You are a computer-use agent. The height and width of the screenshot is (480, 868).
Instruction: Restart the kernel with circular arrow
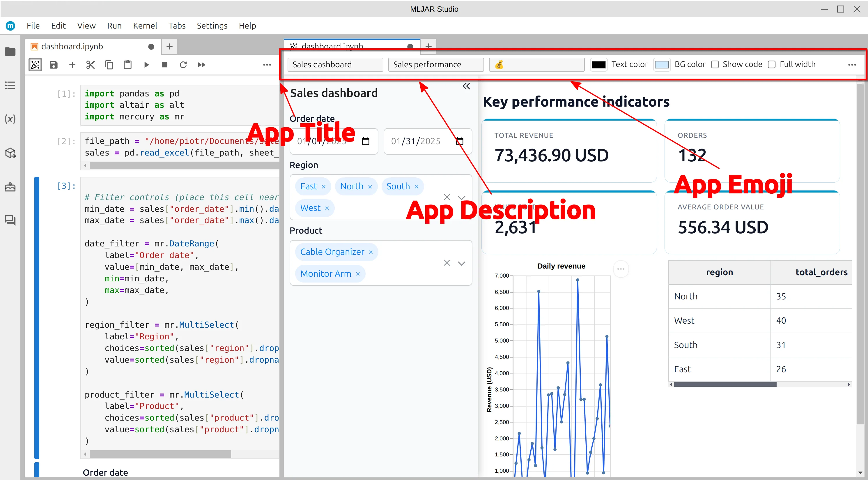(183, 65)
